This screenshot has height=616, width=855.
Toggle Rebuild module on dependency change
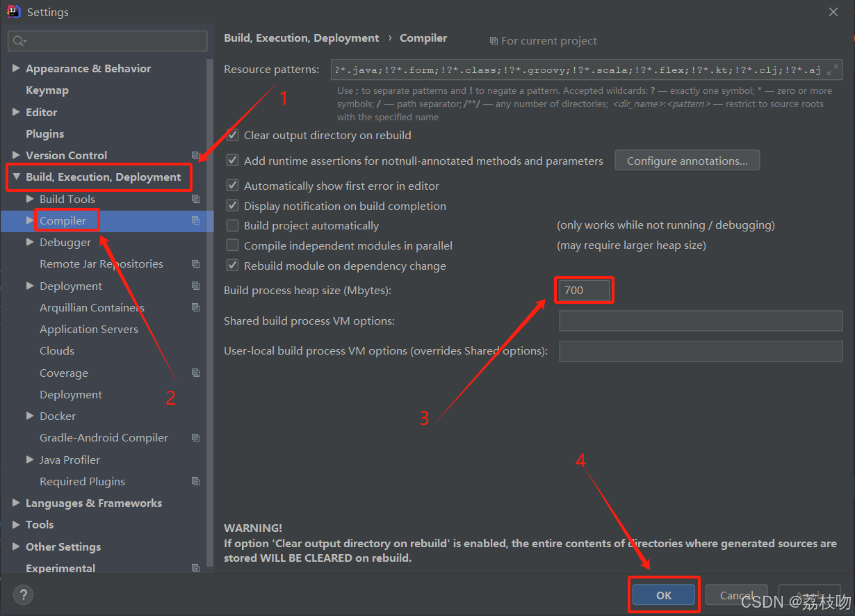point(233,266)
